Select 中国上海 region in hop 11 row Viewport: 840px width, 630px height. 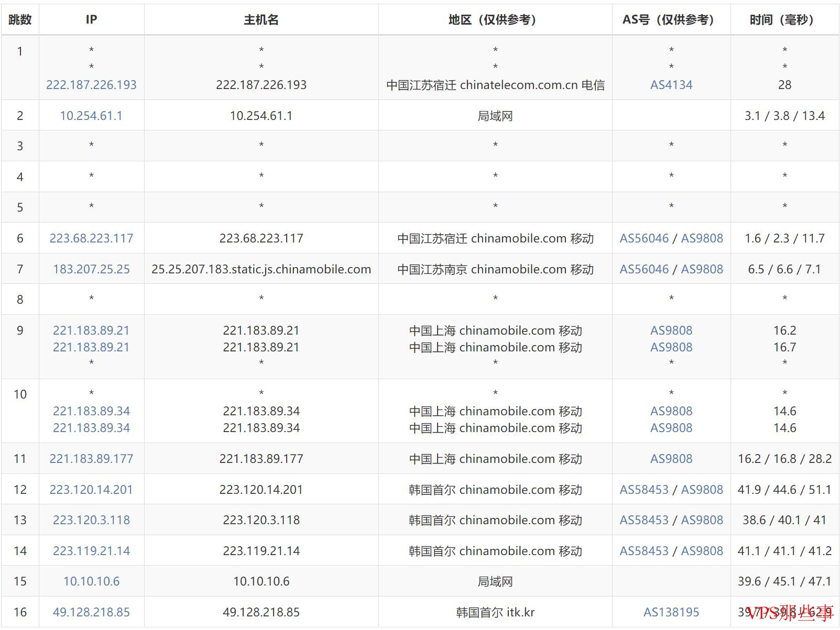[x=495, y=459]
